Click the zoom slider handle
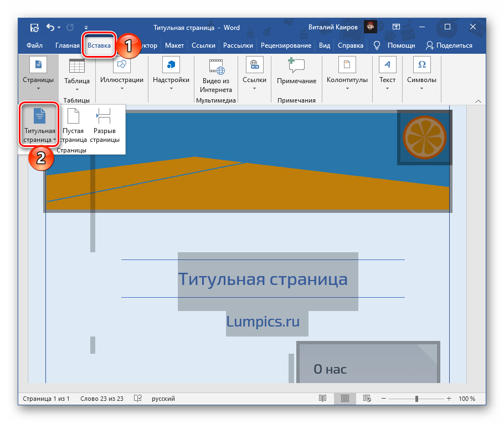The width and height of the screenshot is (504, 423). point(416,399)
